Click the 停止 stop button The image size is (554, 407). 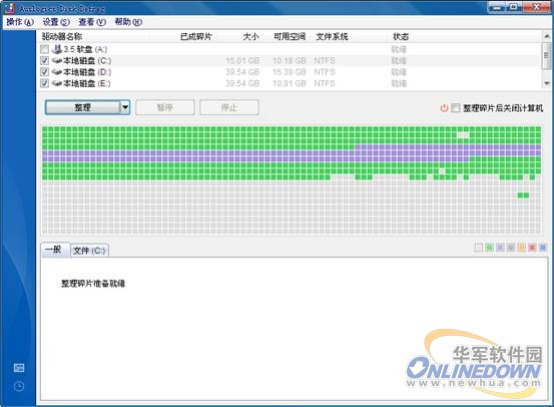229,107
